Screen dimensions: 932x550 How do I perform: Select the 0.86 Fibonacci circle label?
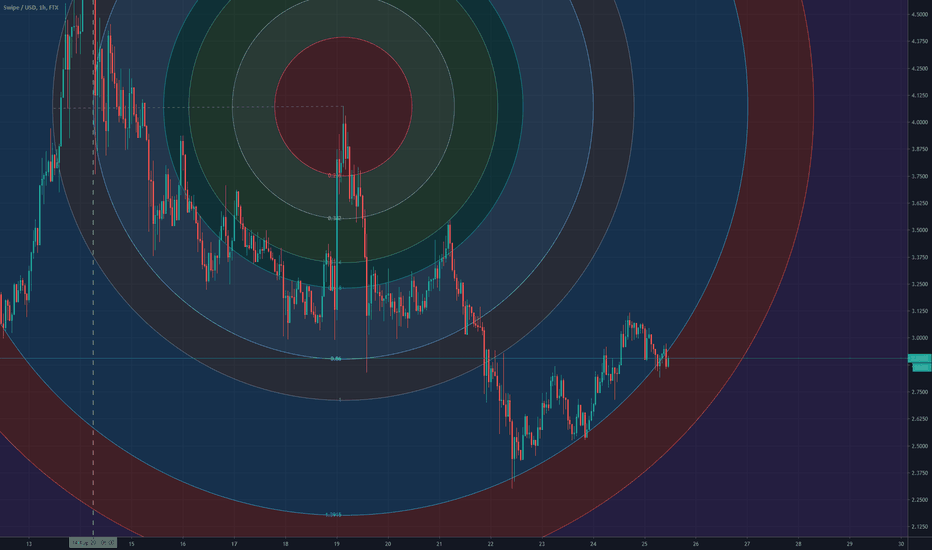pos(336,359)
